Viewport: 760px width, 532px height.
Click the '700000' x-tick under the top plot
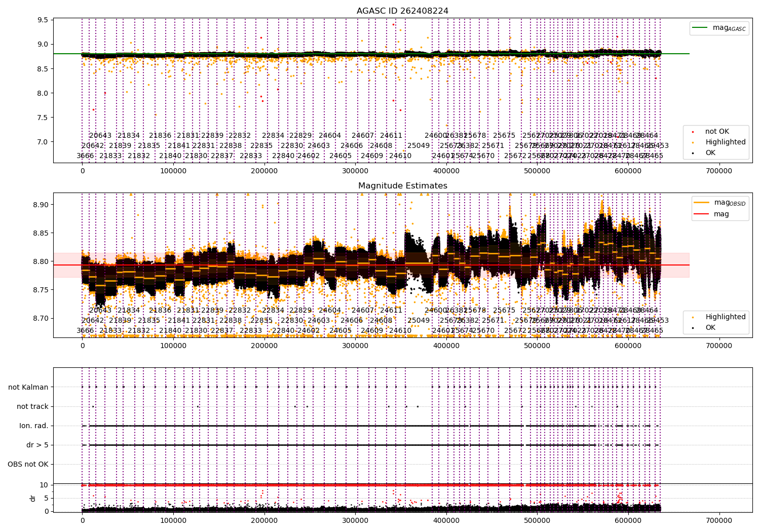[719, 171]
